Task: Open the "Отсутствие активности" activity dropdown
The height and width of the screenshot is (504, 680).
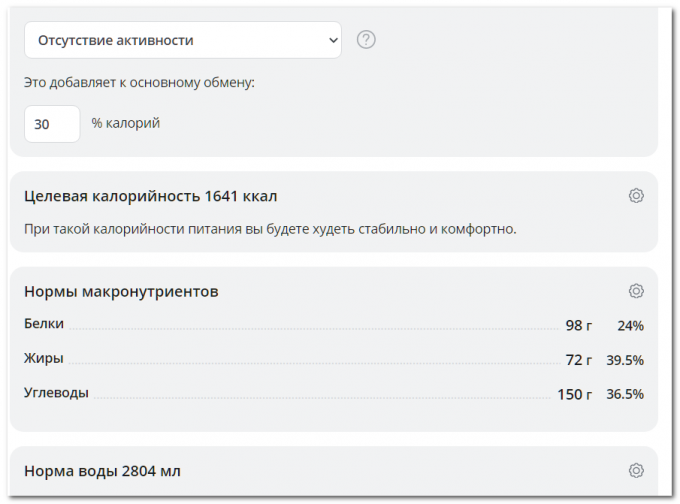Action: (x=182, y=41)
